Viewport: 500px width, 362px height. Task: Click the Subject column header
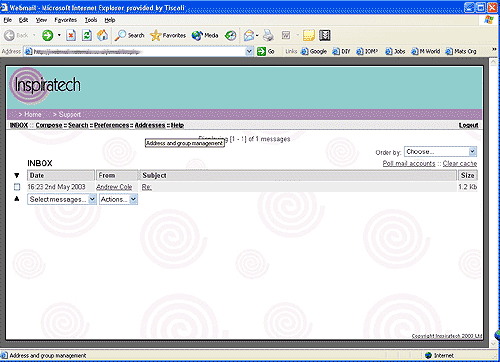click(298, 175)
